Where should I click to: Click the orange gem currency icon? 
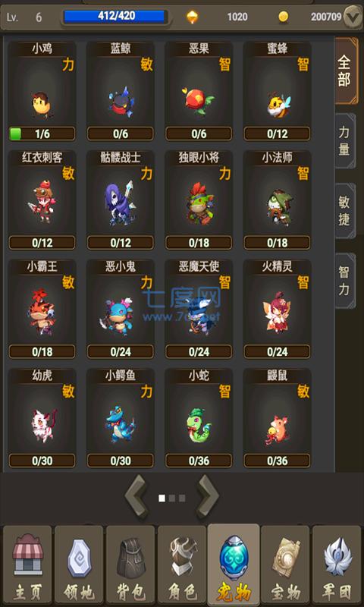(193, 17)
